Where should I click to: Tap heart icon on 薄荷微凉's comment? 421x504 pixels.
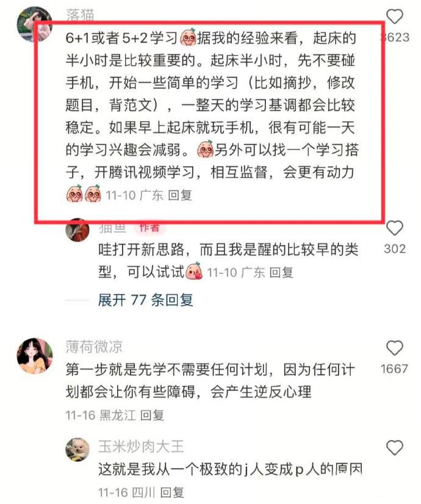point(394,348)
